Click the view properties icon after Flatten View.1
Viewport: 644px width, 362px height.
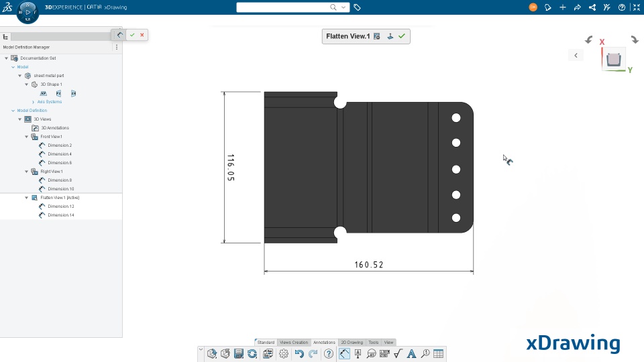(376, 36)
